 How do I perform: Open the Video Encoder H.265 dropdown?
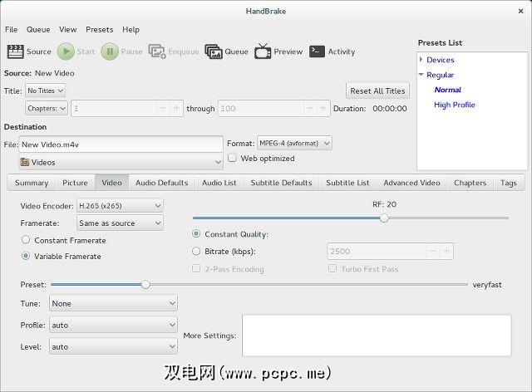(x=120, y=205)
